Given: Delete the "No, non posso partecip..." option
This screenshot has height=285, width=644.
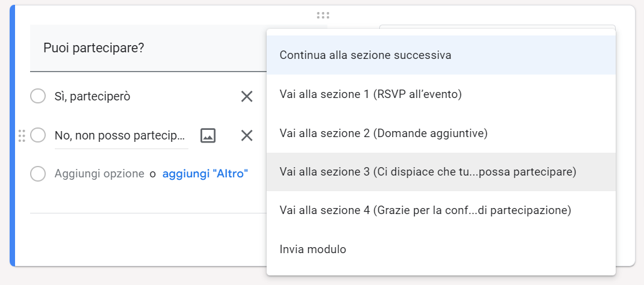Looking at the screenshot, I should point(247,135).
